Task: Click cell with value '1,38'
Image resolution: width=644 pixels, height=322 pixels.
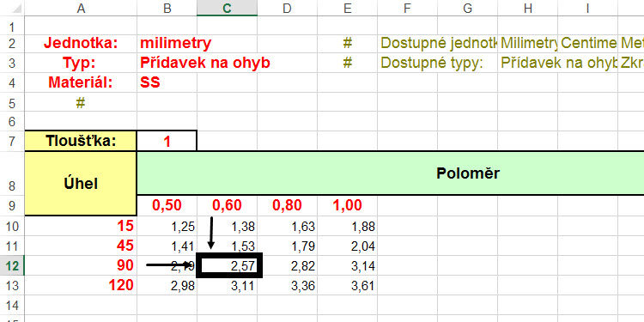Action: (x=228, y=226)
